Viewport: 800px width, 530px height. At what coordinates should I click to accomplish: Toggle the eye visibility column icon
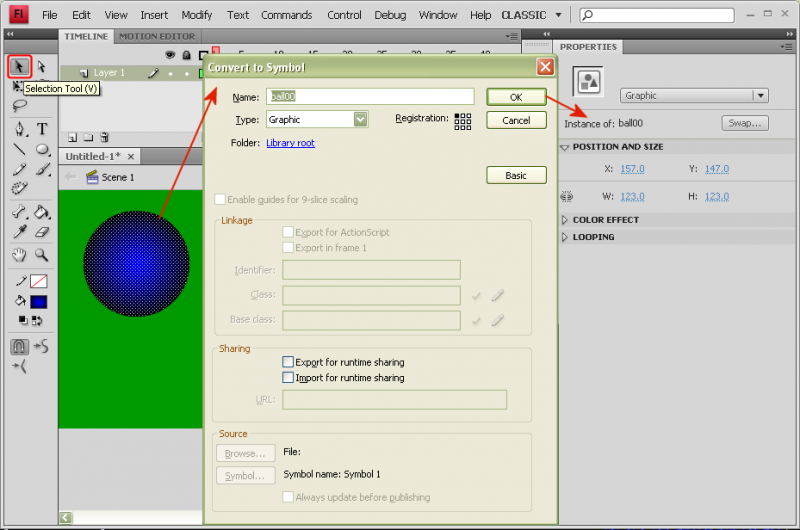[170, 55]
